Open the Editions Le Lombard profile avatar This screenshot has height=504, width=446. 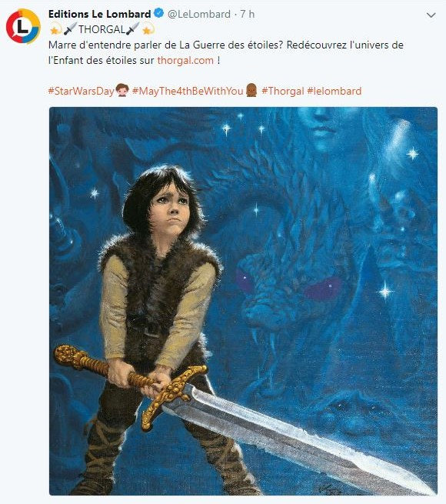tap(23, 26)
